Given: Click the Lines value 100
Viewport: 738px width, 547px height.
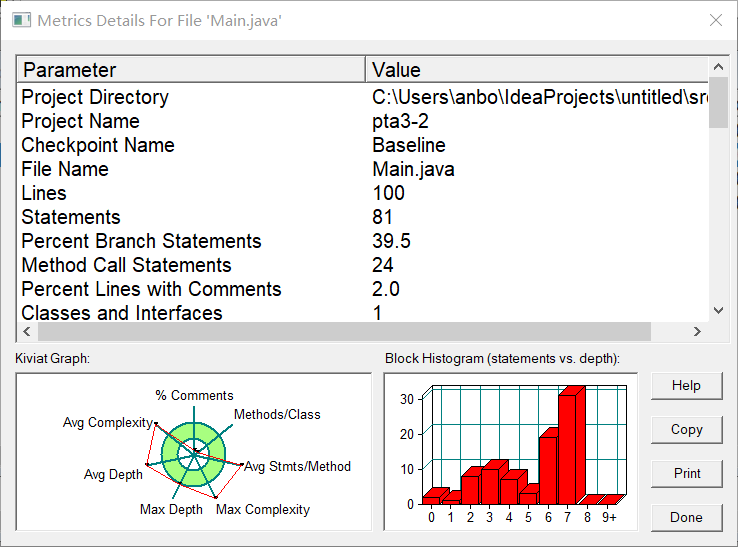Looking at the screenshot, I should point(388,193).
